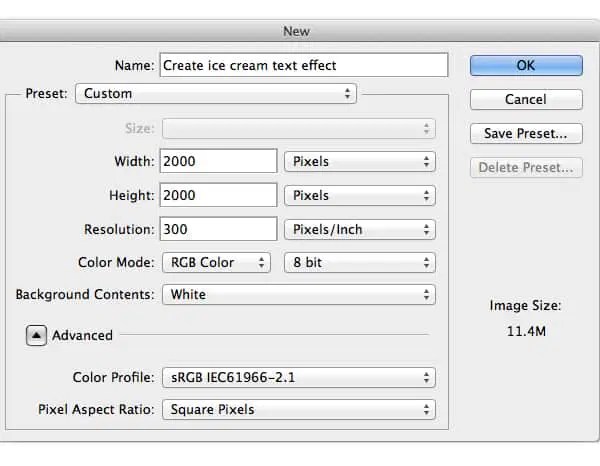
Task: Click the Save Preset button
Action: 526,133
